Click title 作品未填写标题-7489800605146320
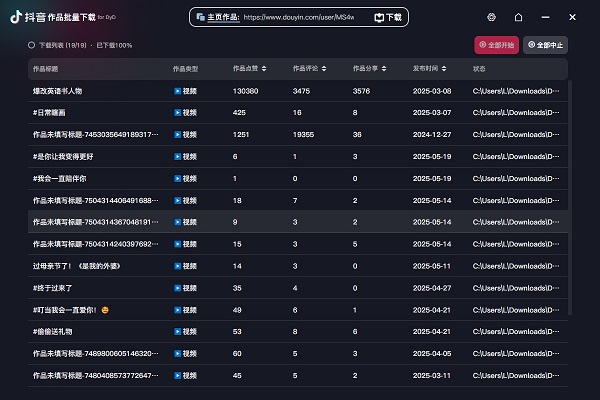600x400 pixels. pos(95,354)
